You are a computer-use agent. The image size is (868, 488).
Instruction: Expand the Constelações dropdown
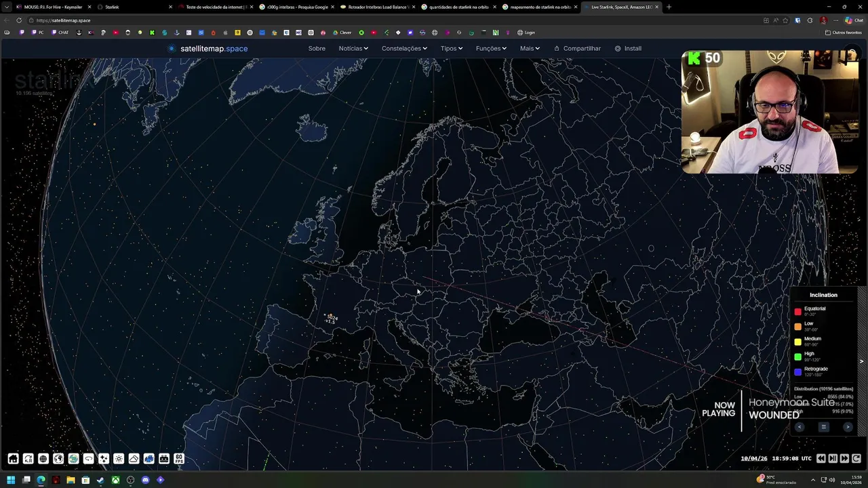point(404,48)
